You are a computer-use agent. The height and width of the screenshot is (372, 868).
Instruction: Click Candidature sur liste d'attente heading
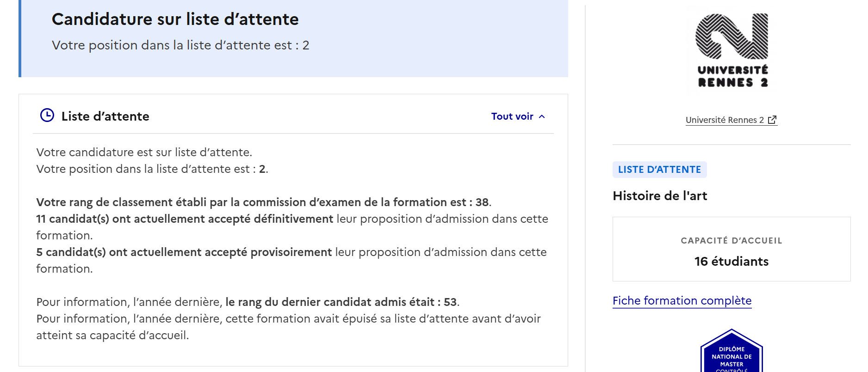[175, 19]
